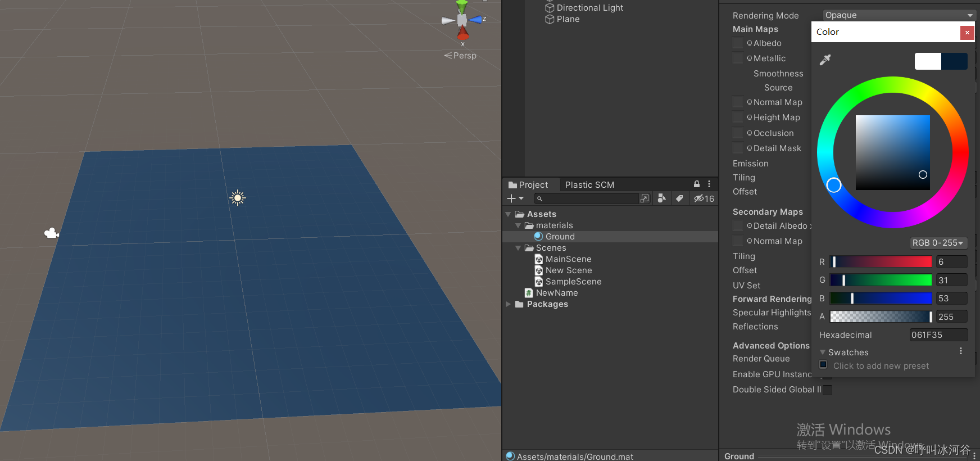Viewport: 980px width, 461px height.
Task: Open Swatches options three-dot menu
Action: point(961,351)
